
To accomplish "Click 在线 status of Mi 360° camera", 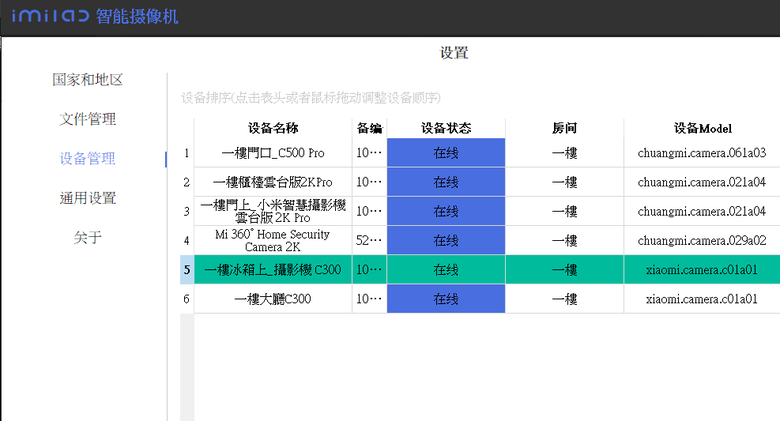I will [x=446, y=241].
